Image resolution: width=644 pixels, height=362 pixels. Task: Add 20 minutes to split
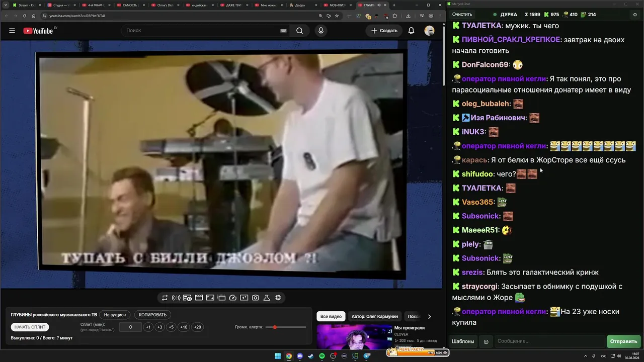point(198,327)
